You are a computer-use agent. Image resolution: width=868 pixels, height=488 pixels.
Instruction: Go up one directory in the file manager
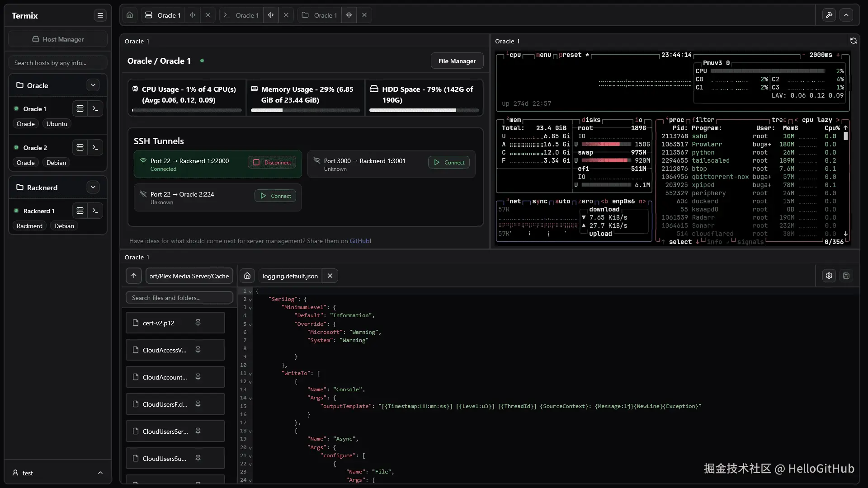pos(134,276)
